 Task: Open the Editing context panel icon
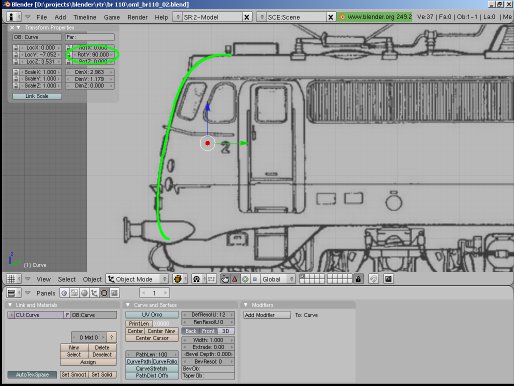pyautogui.click(x=104, y=293)
